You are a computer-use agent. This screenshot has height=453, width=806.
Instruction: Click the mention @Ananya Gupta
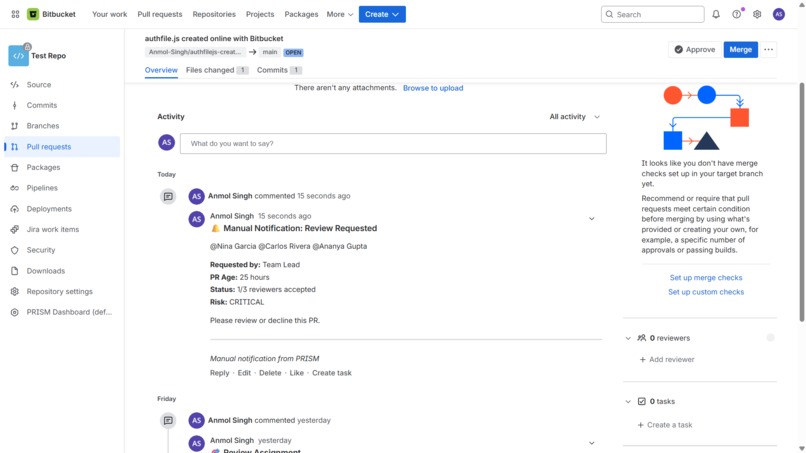coord(340,246)
